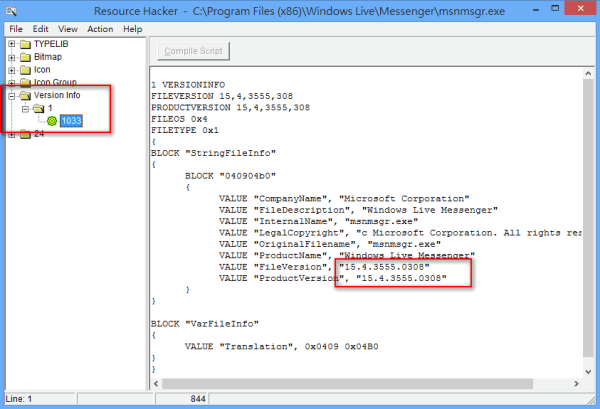
Task: Open the Edit menu
Action: 40,29
